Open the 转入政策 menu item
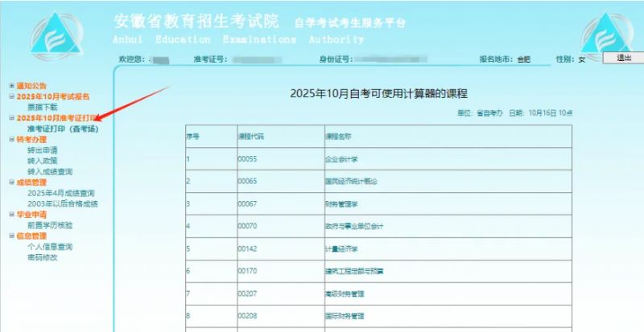 point(42,161)
